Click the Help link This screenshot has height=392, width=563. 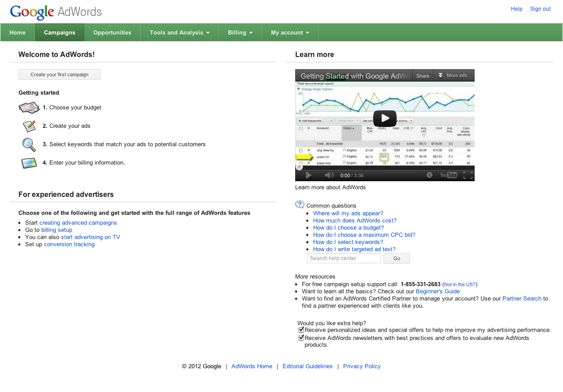click(x=517, y=9)
